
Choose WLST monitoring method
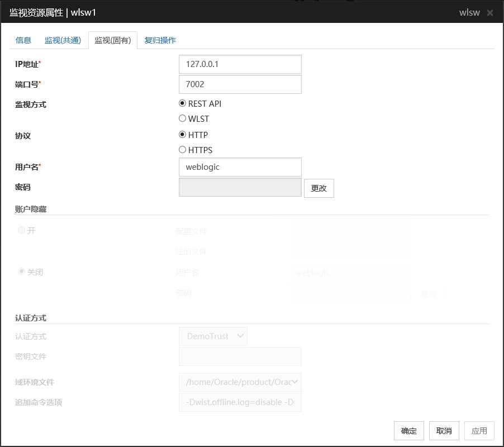[182, 118]
